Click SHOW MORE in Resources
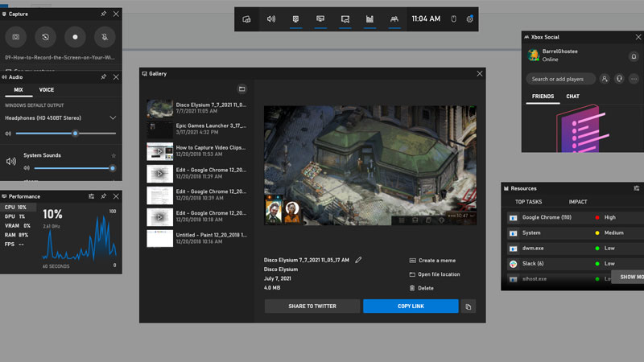This screenshot has width=644, height=362. click(628, 277)
